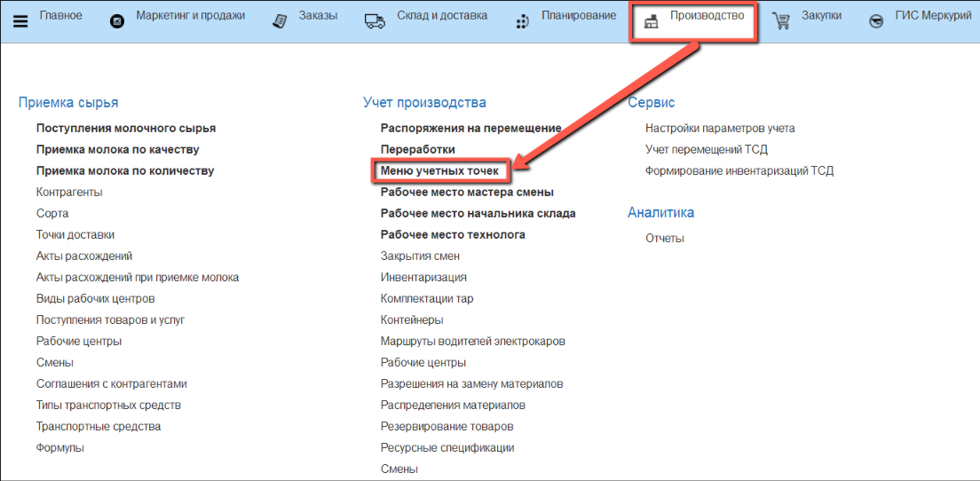Open Рабочее место мастера смены
This screenshot has height=481, width=980.
[467, 192]
